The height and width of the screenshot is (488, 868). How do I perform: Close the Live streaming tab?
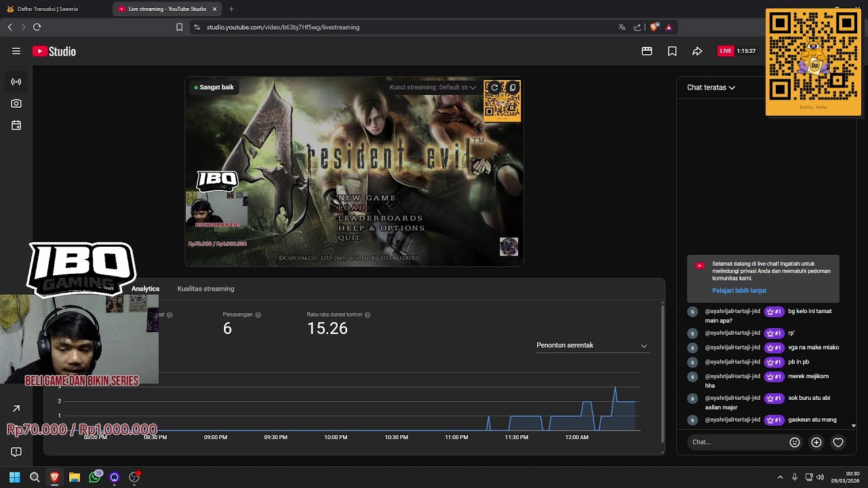pos(214,9)
